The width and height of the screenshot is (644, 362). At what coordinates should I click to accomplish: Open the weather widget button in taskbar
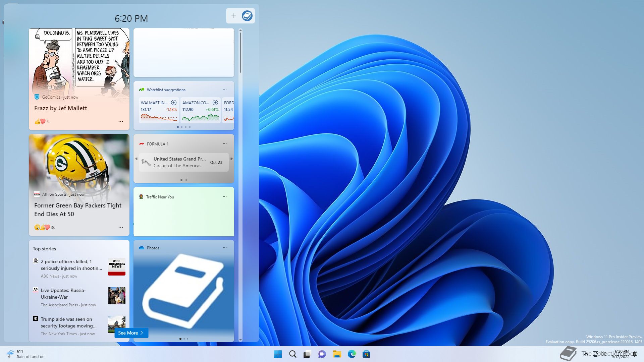click(25, 354)
